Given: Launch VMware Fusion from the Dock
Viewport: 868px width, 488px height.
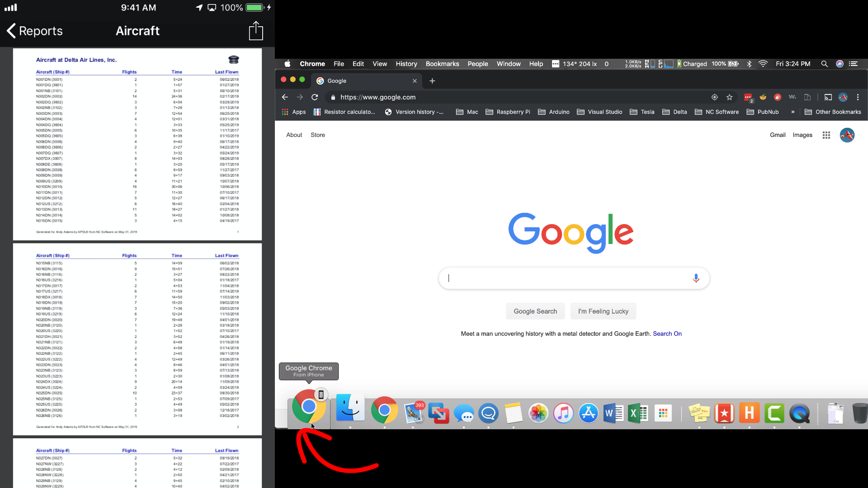Looking at the screenshot, I should click(x=439, y=413).
